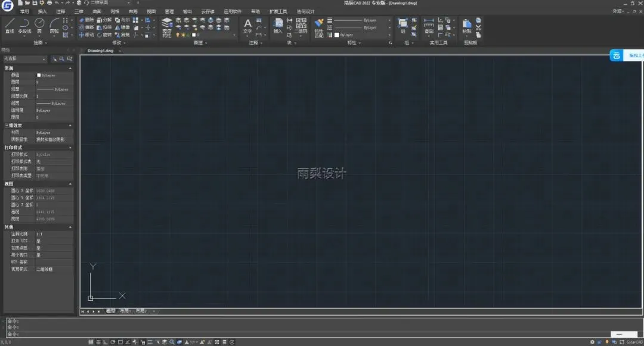Collapse the 三维效果 properties section

point(70,126)
